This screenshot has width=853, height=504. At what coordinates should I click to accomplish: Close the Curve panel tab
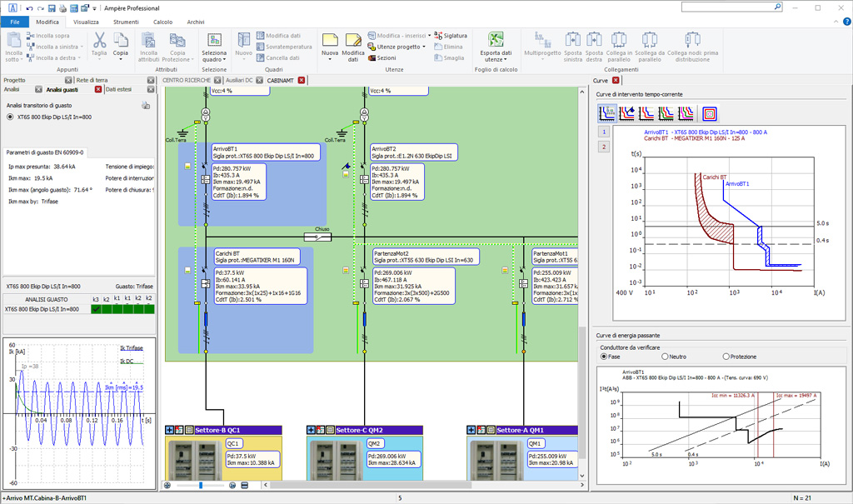coord(616,80)
